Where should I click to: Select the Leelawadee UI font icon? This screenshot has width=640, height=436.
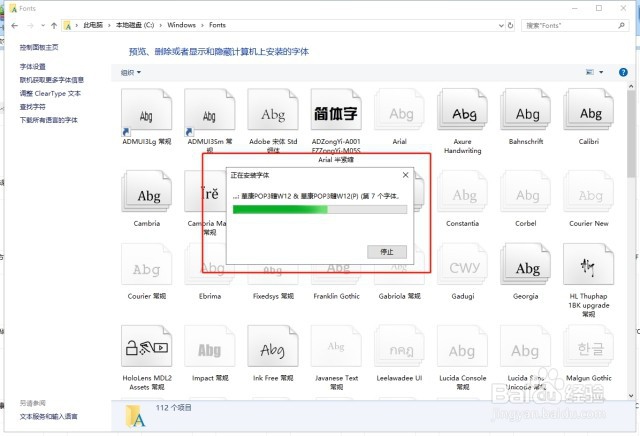click(400, 346)
